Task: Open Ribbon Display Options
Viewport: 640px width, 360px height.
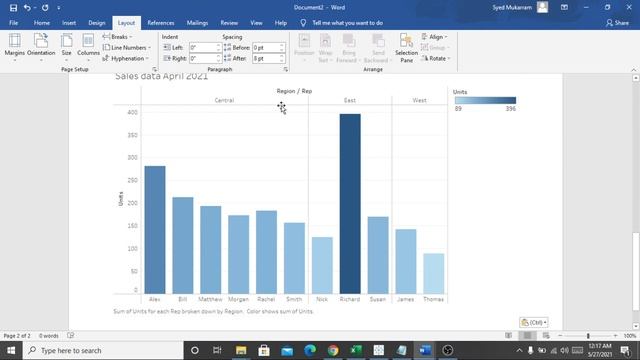Action: (564, 7)
